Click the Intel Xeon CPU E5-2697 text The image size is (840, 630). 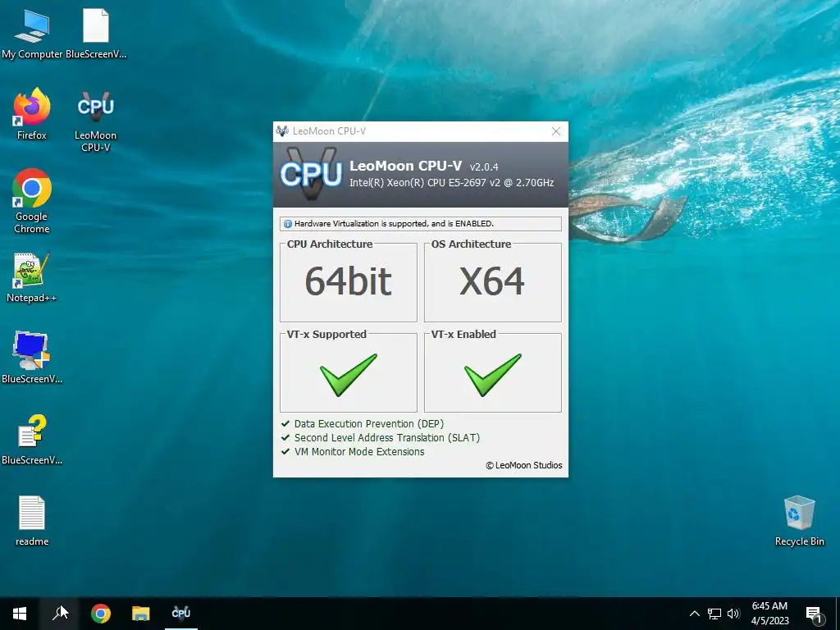coord(452,183)
